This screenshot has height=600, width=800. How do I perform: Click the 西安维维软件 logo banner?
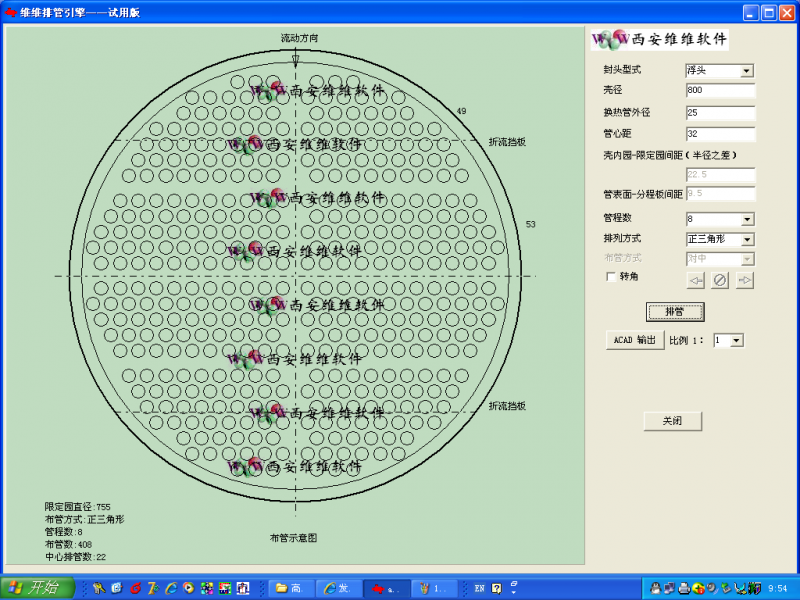click(660, 39)
